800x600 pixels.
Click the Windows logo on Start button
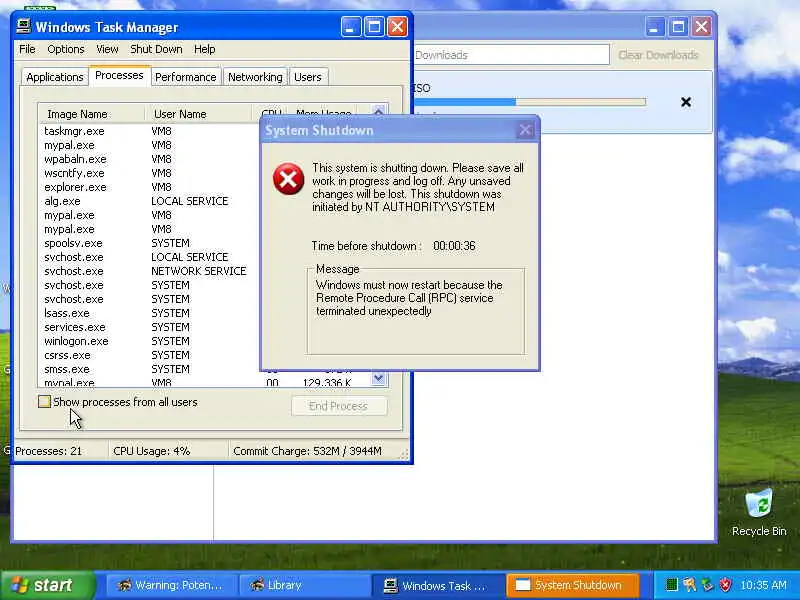pyautogui.click(x=20, y=585)
